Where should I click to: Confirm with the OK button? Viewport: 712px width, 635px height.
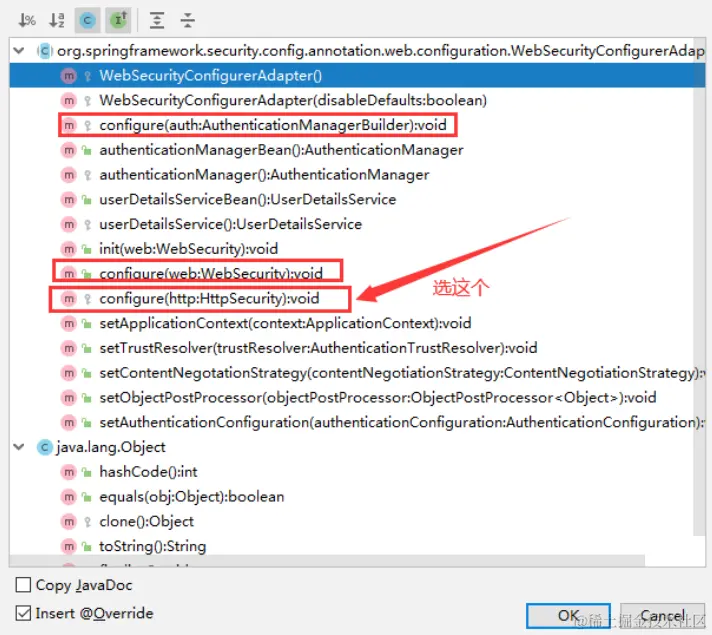click(x=568, y=615)
